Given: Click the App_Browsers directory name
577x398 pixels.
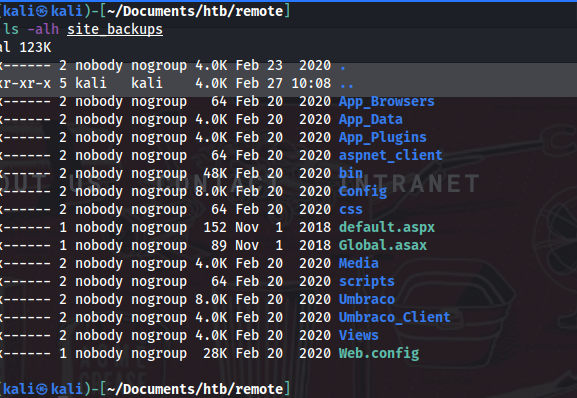Looking at the screenshot, I should coord(386,102).
